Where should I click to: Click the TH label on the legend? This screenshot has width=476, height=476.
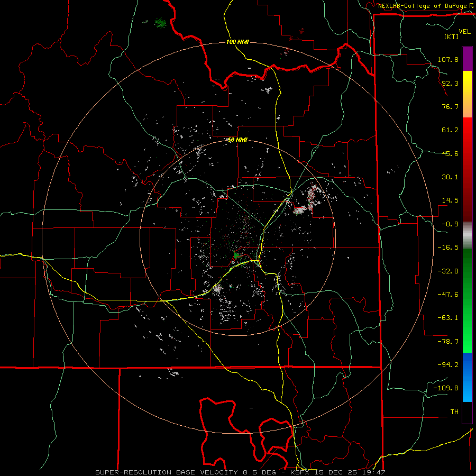(454, 412)
